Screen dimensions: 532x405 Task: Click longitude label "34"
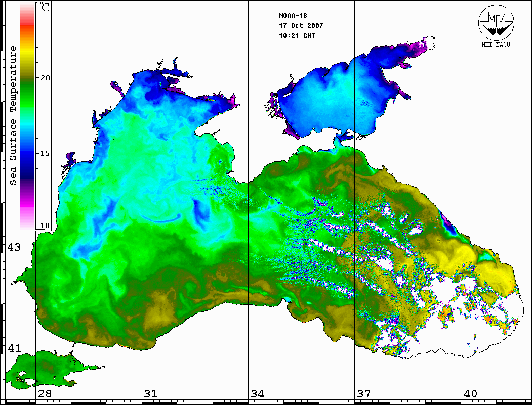coord(258,394)
